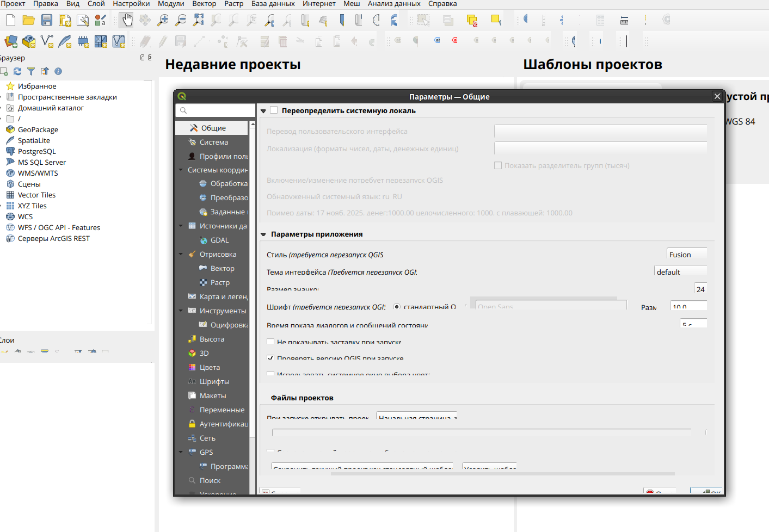Click the Save Project floppy disk icon
Image resolution: width=769 pixels, height=532 pixels.
(47, 21)
